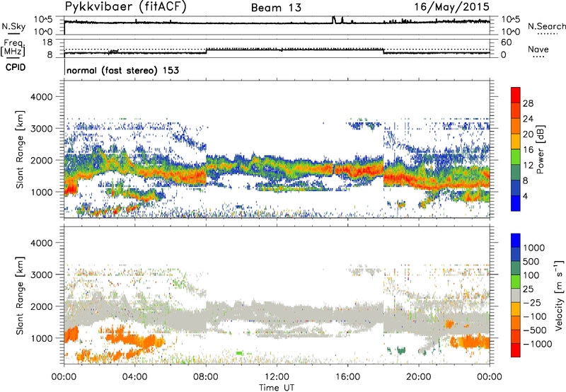Click the power panel 'Slant Range [km]' label
Screen dimensions: 566x392
point(20,149)
